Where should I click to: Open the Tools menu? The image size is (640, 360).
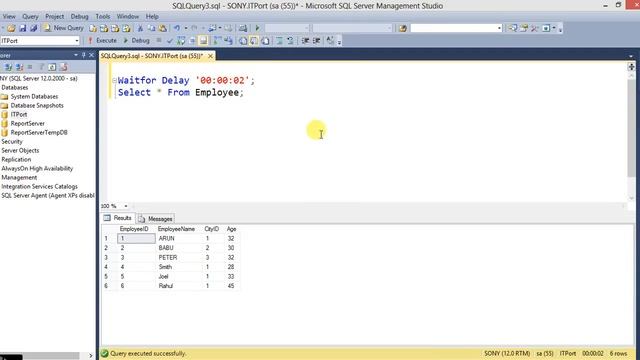coord(103,16)
